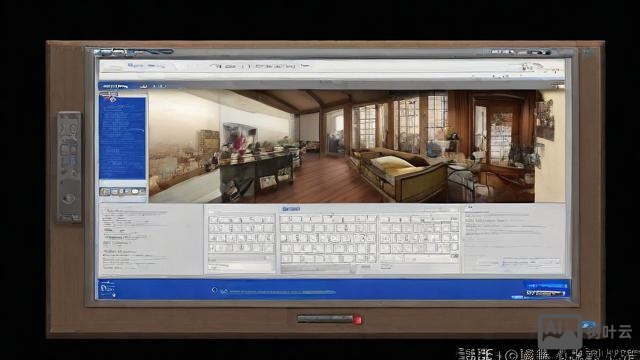Select the blue text panel beside the room image
This screenshot has width=640, height=360.
point(122,138)
